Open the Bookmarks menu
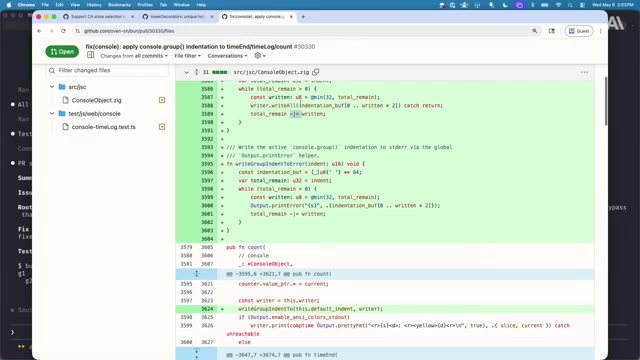 coord(119,5)
